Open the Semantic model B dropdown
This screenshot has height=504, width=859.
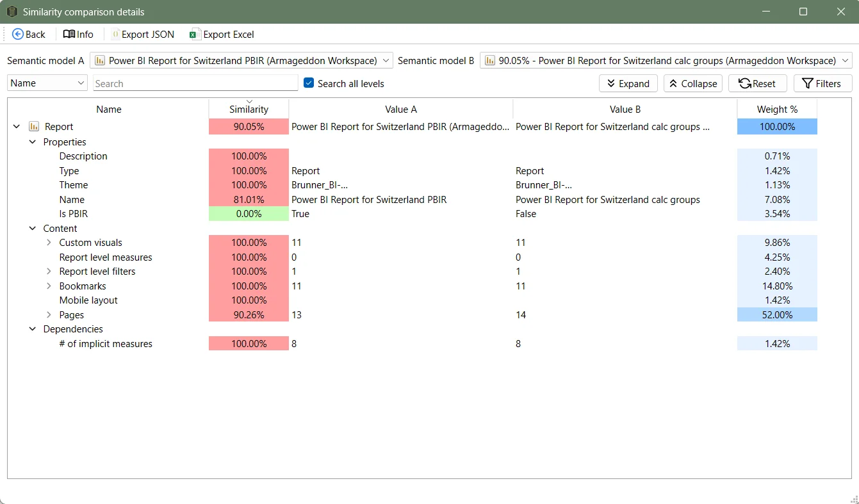tap(666, 61)
